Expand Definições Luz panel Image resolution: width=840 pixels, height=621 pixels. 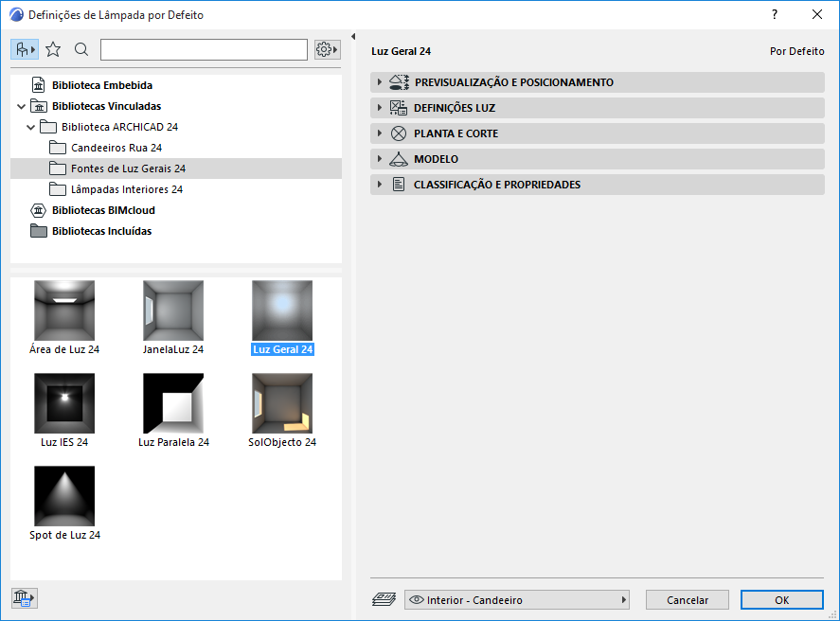click(598, 108)
